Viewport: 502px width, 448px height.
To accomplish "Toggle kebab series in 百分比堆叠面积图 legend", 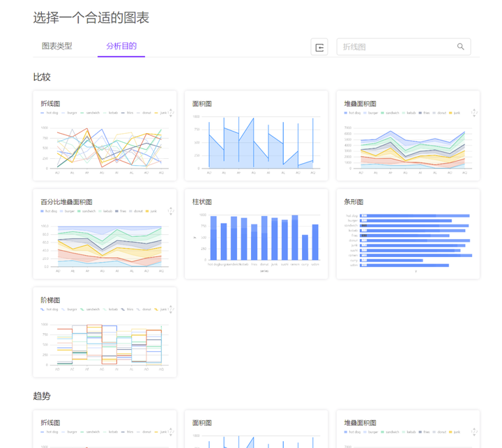I will [105, 211].
